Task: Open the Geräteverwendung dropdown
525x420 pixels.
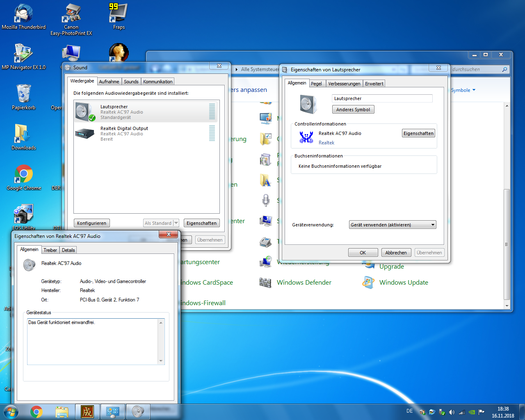Action: (x=393, y=225)
